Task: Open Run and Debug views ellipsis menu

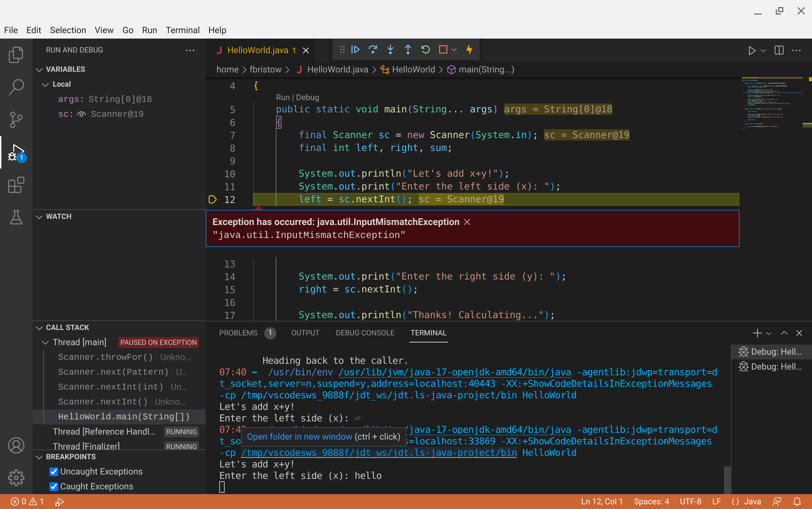Action: (190, 50)
